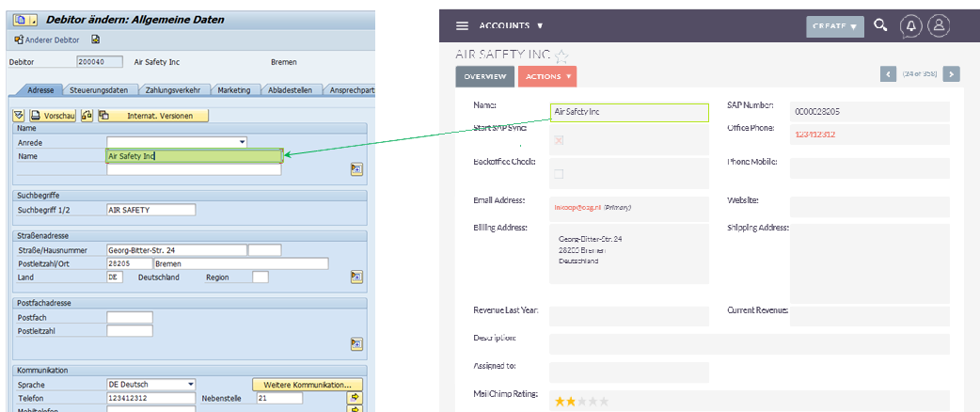Click the Ort field containing Bremen
The width and height of the screenshot is (980, 412).
click(x=242, y=263)
